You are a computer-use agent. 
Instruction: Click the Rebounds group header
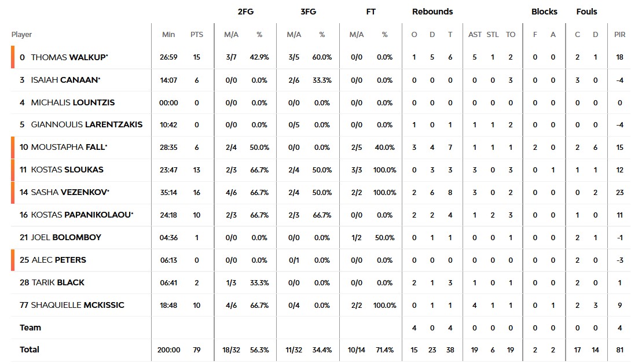(x=432, y=12)
